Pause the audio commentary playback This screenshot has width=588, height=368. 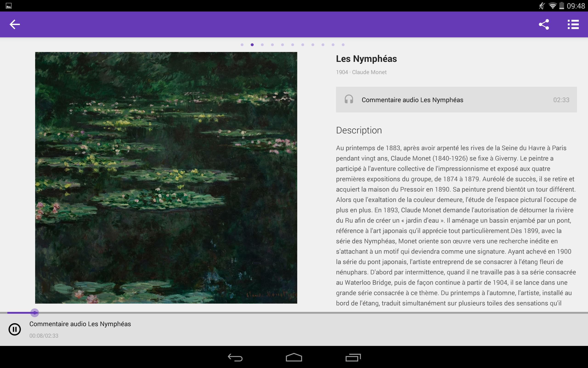click(x=15, y=329)
